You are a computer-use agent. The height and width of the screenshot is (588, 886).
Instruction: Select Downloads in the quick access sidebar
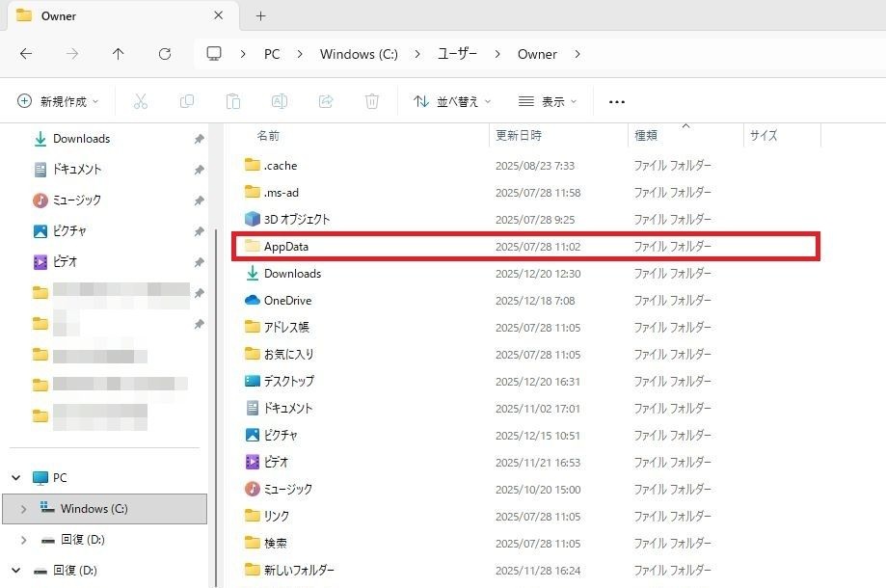click(x=81, y=139)
